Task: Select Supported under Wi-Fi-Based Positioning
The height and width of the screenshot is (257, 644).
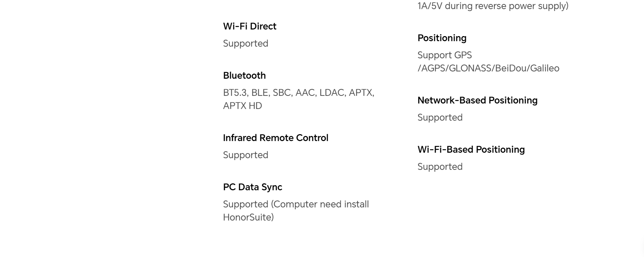Action: [x=440, y=167]
